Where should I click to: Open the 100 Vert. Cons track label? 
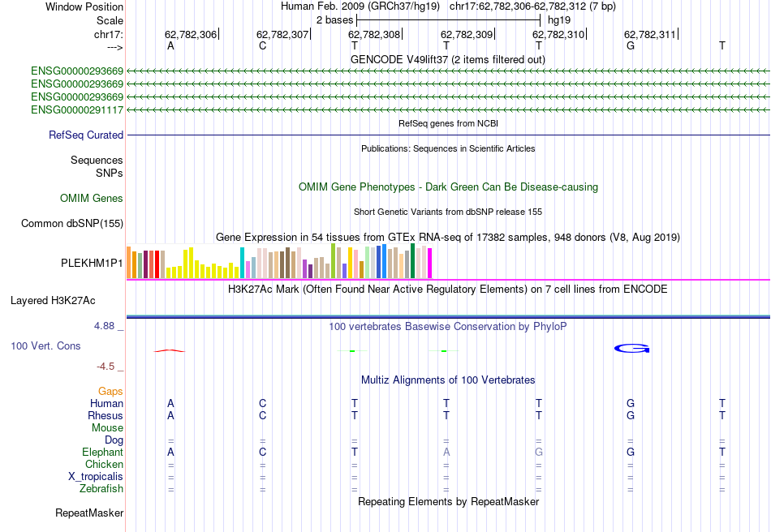(x=45, y=345)
